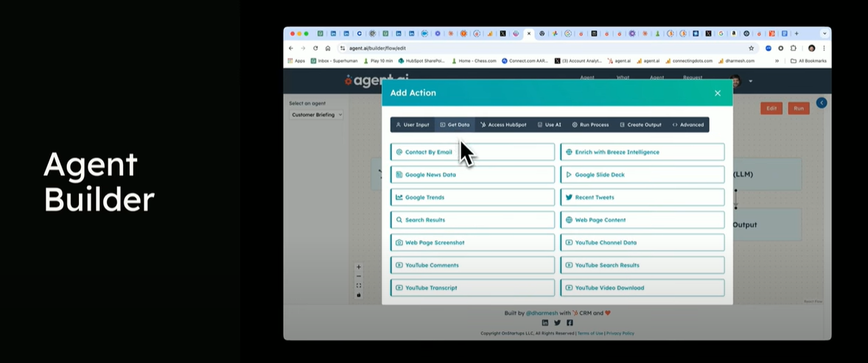This screenshot has height=363, width=868.
Task: Open the Twitter icon in the footer
Action: pyautogui.click(x=557, y=323)
